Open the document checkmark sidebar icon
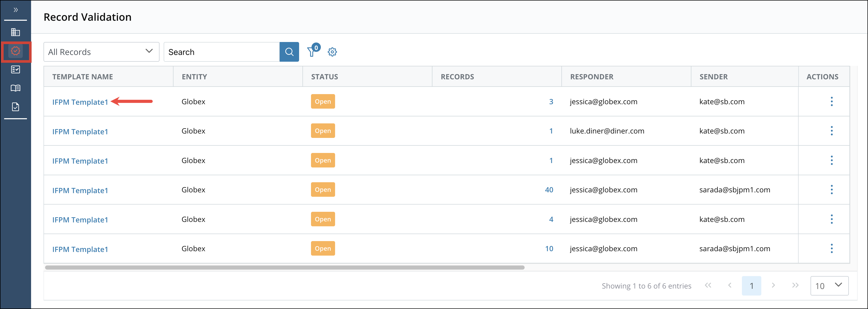Image resolution: width=868 pixels, height=309 pixels. (x=16, y=107)
